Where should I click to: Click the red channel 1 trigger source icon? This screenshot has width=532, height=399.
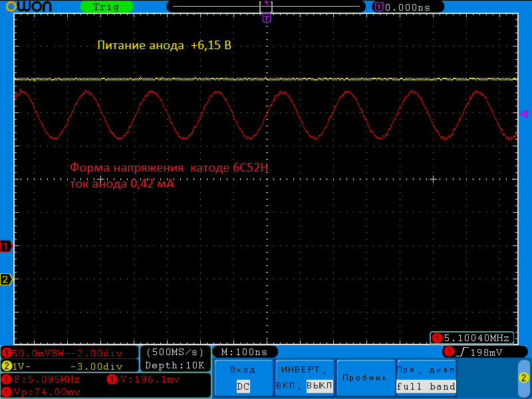[x=450, y=352]
